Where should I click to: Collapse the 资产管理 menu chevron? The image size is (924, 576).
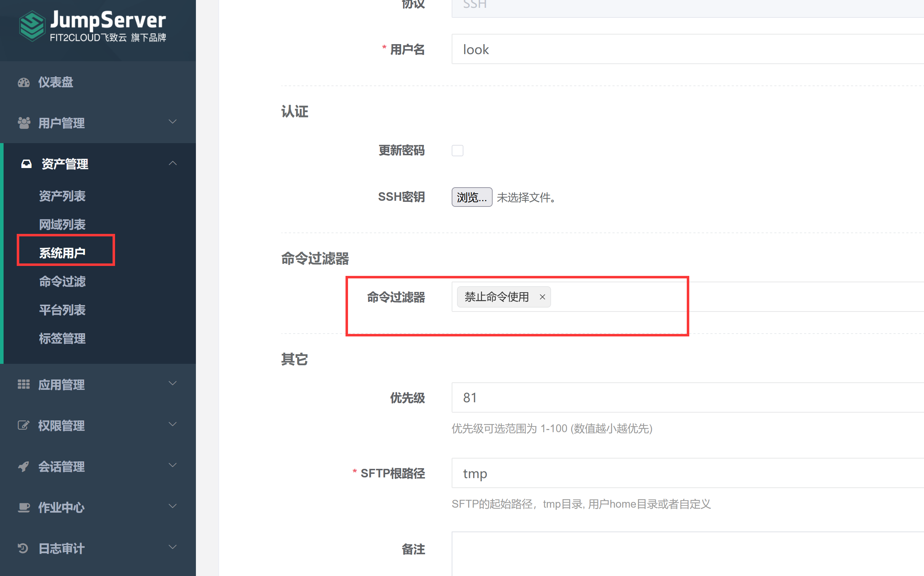click(x=173, y=163)
